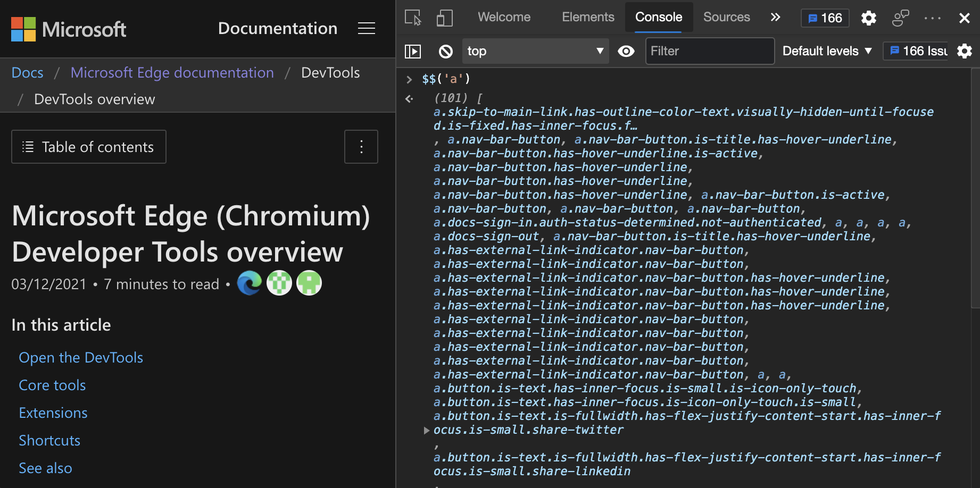980x488 pixels.
Task: Jump to Core tools section
Action: pos(52,385)
